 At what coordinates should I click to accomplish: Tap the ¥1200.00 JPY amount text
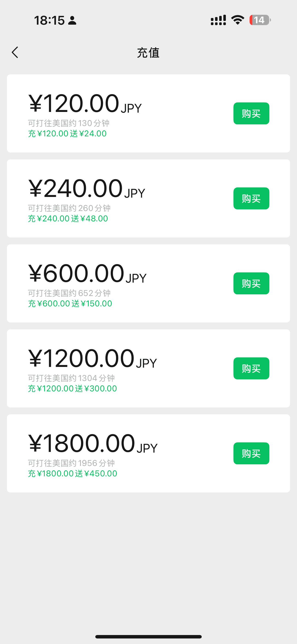[93, 358]
